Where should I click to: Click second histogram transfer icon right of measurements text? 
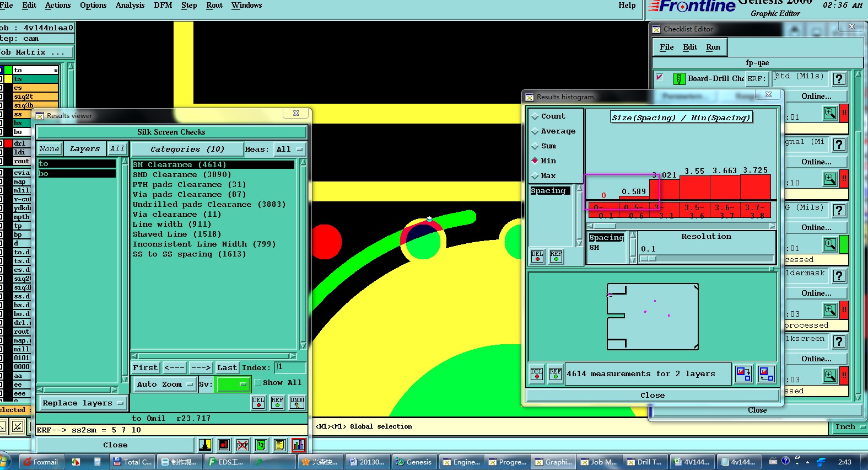(x=766, y=374)
